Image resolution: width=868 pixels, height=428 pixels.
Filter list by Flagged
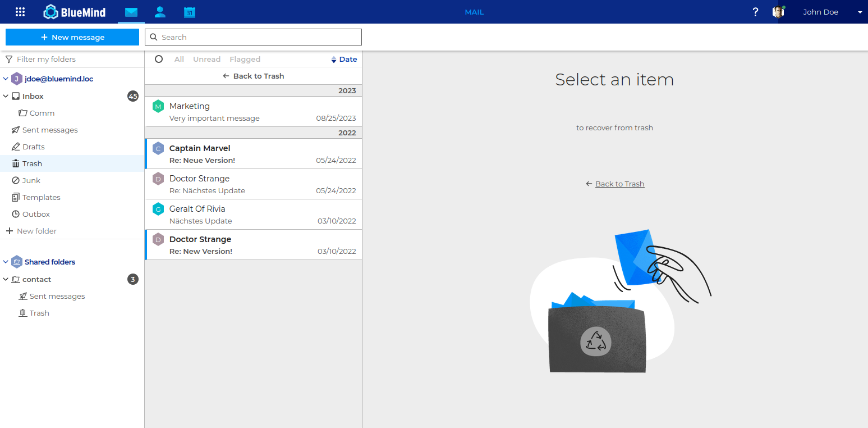(245, 59)
